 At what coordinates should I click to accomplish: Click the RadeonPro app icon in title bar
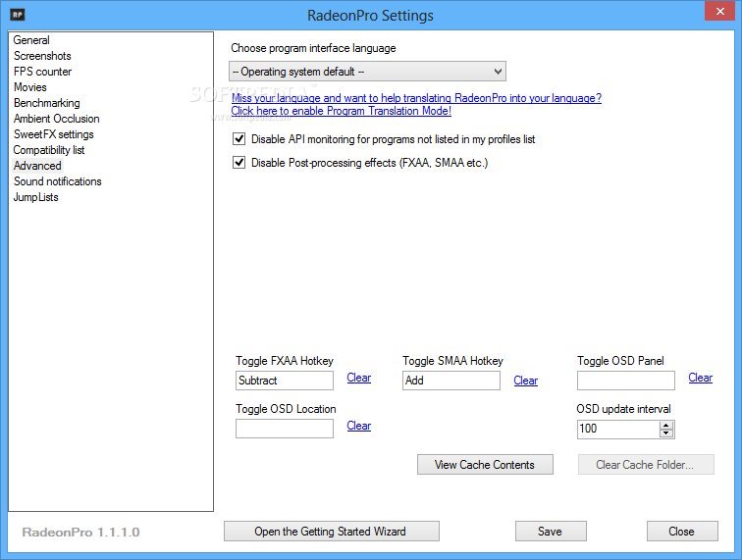tap(18, 15)
